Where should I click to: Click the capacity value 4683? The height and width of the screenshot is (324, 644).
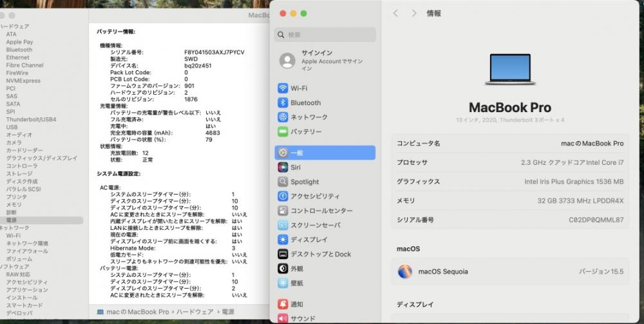click(x=213, y=133)
